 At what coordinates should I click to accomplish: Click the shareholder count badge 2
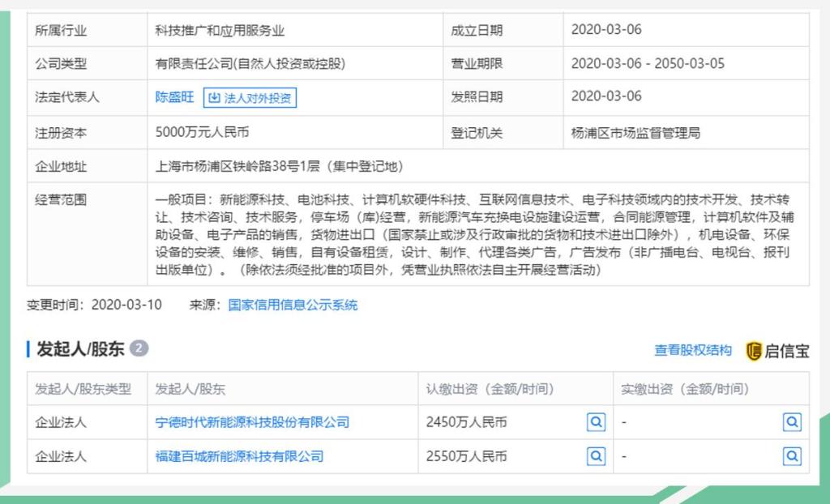[x=139, y=348]
